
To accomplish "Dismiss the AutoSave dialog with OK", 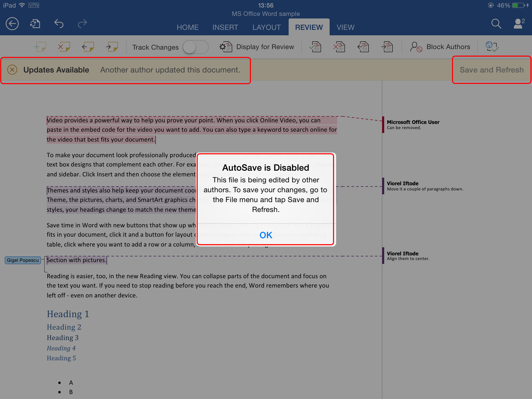I will (x=265, y=235).
